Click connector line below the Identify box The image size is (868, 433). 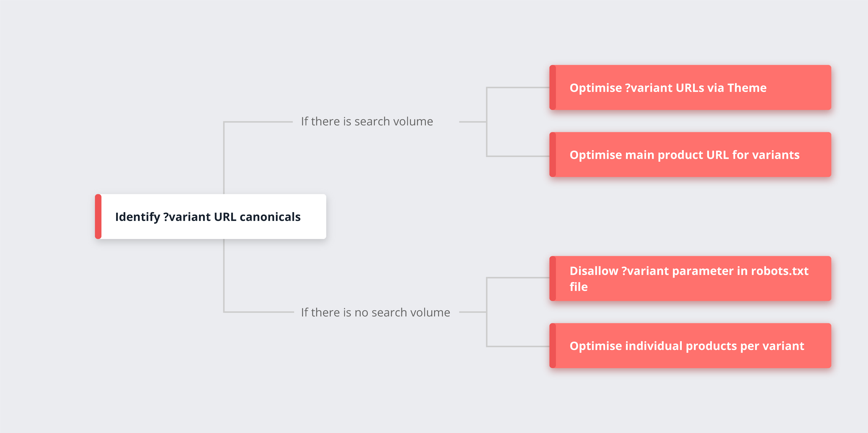tap(224, 275)
